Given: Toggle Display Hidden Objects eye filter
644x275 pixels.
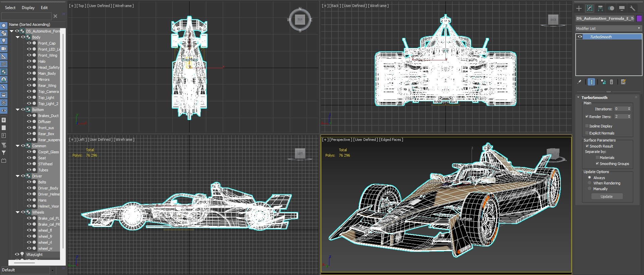Looking at the screenshot, I should (4, 110).
